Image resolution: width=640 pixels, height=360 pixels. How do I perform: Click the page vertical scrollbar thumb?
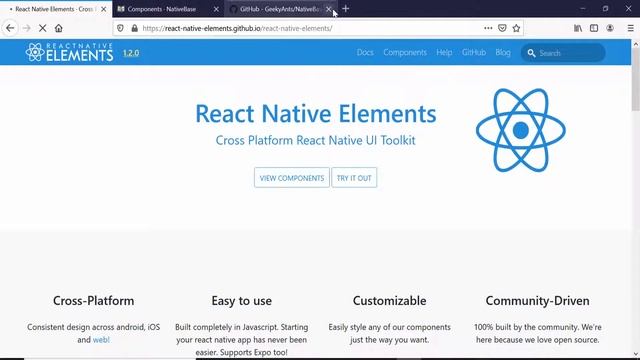pyautogui.click(x=636, y=80)
